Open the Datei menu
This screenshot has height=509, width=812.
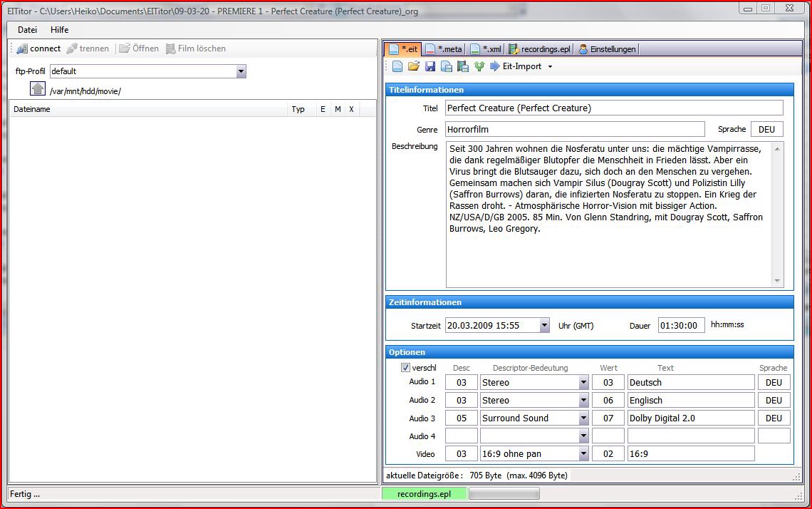click(x=27, y=30)
